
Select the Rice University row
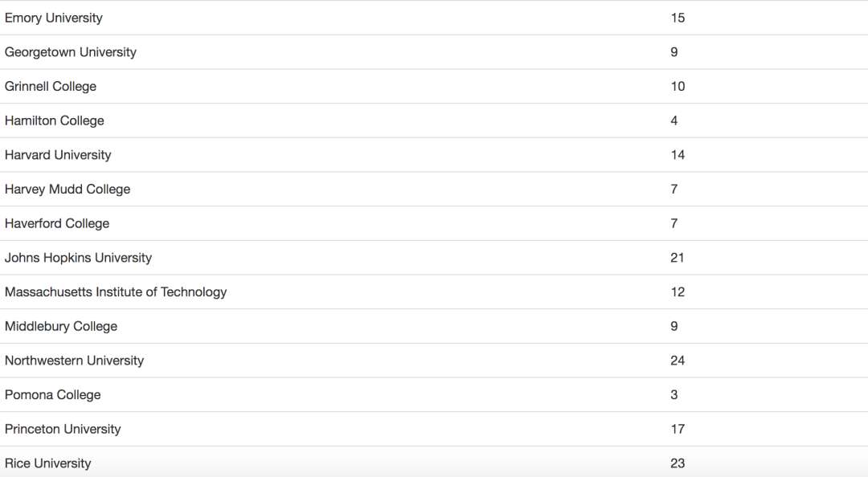point(48,463)
